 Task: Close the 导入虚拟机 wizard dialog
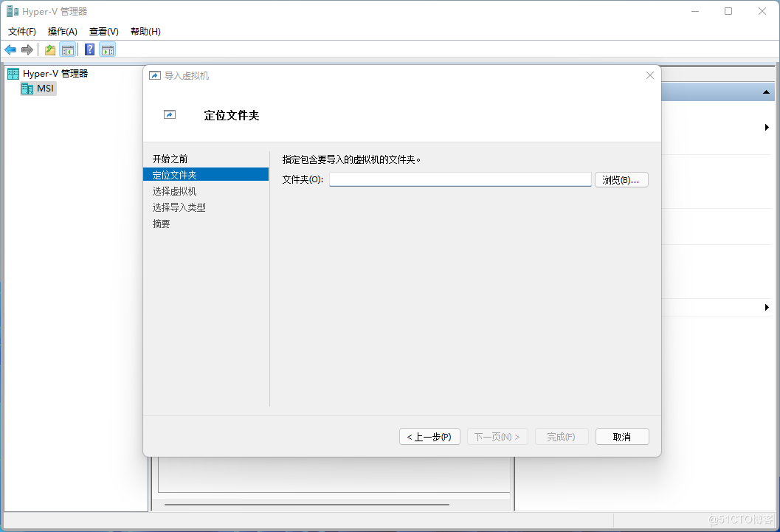click(649, 75)
